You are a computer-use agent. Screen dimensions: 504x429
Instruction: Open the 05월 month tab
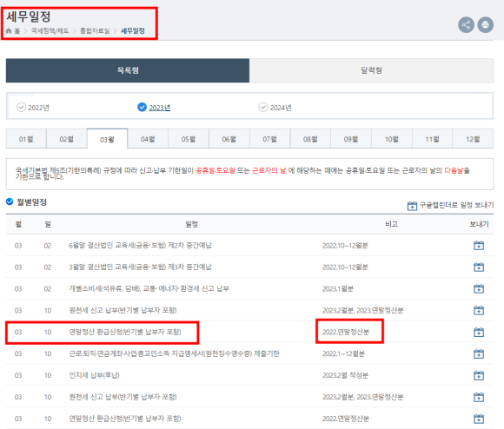tap(189, 139)
